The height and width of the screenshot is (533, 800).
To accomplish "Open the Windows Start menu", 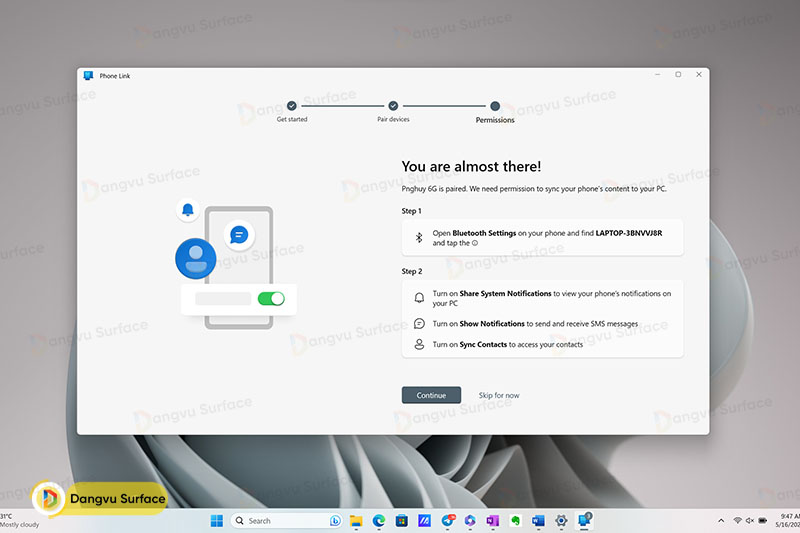I will [217, 521].
